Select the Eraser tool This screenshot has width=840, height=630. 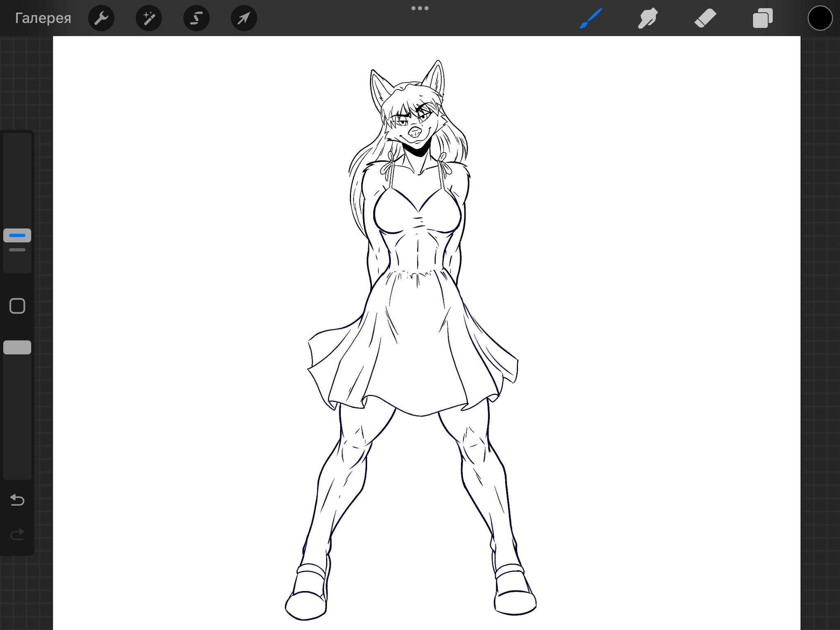705,18
